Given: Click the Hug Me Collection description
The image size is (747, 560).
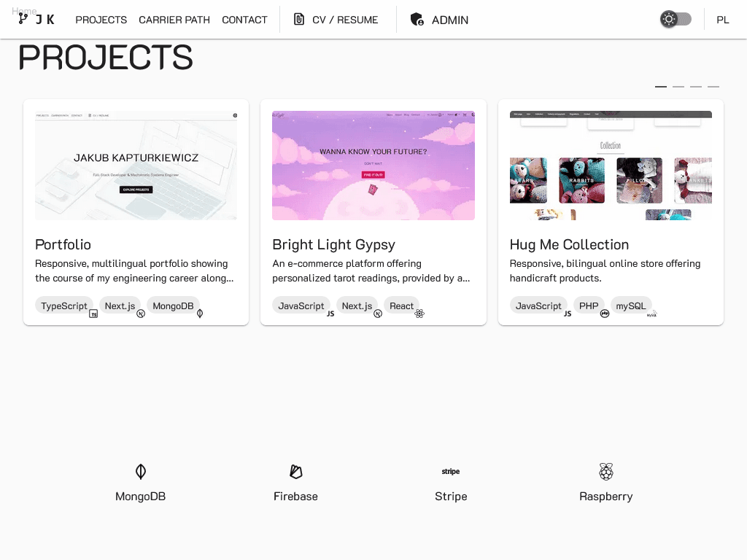Looking at the screenshot, I should [605, 271].
